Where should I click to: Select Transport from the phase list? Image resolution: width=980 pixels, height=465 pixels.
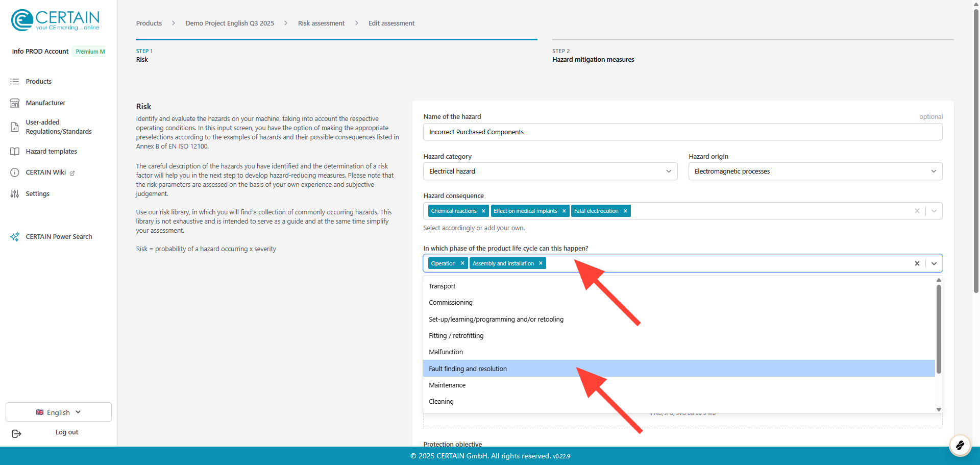pyautogui.click(x=679, y=286)
